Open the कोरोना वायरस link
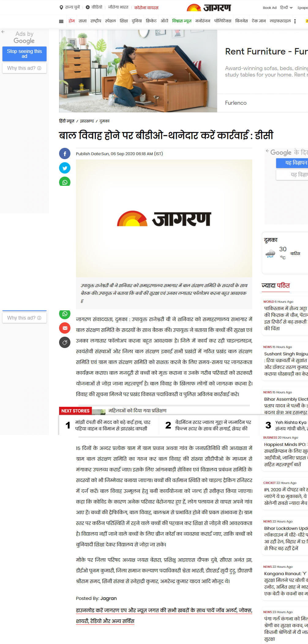This screenshot has width=308, height=644. (x=146, y=7)
